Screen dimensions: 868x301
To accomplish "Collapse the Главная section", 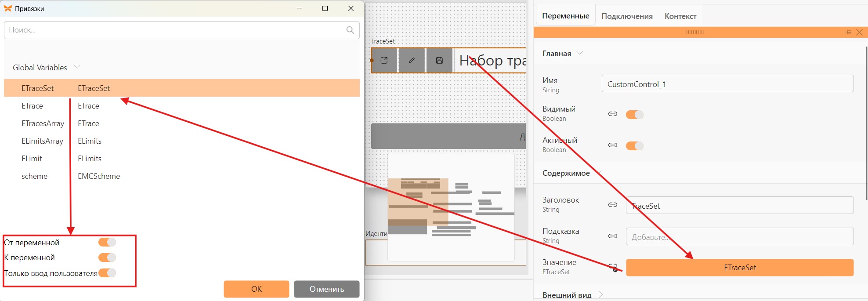I will pos(579,53).
